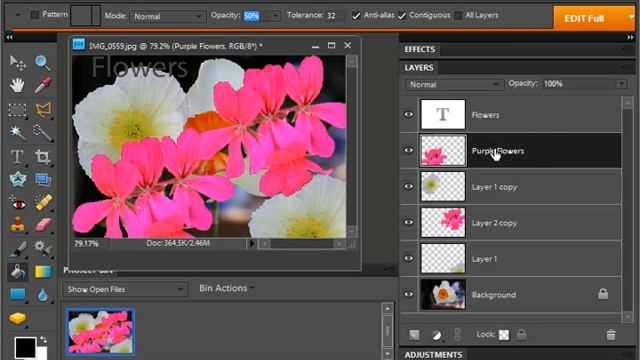Open the Show Open Files dropdown
The height and width of the screenshot is (360, 640).
coord(125,289)
